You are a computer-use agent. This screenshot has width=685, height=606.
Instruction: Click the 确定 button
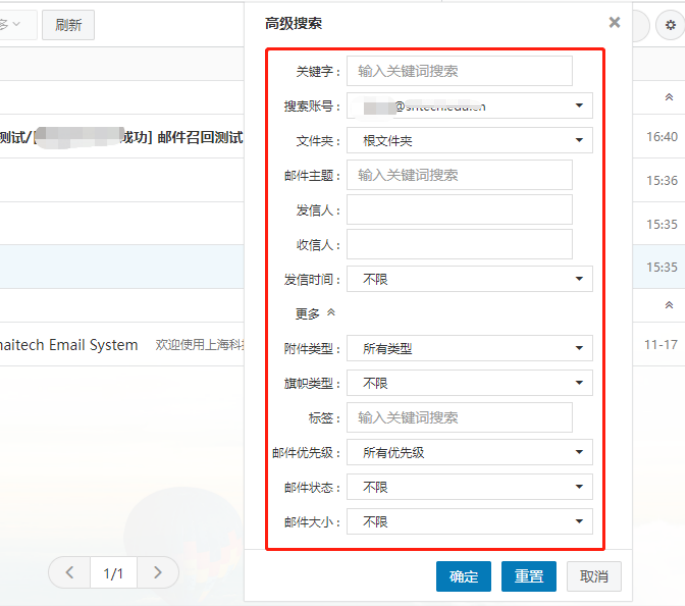point(464,576)
